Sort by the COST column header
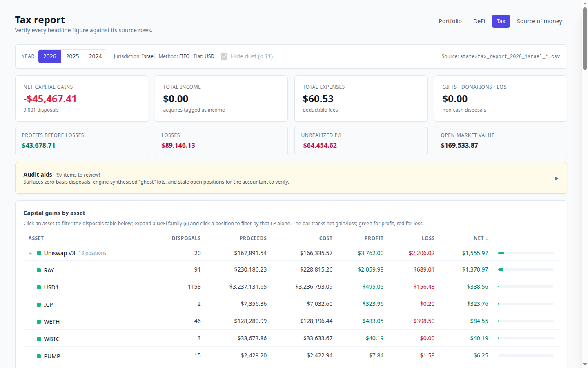588x368 pixels. point(326,238)
